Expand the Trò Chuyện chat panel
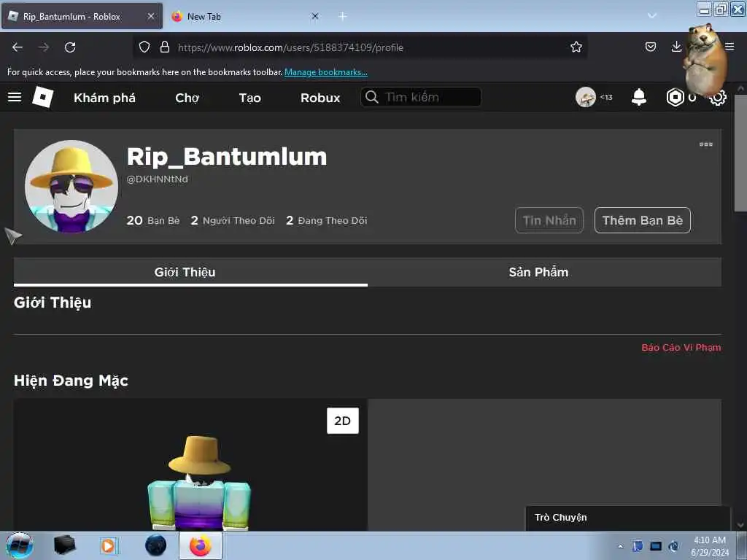The width and height of the screenshot is (747, 560). [628, 518]
